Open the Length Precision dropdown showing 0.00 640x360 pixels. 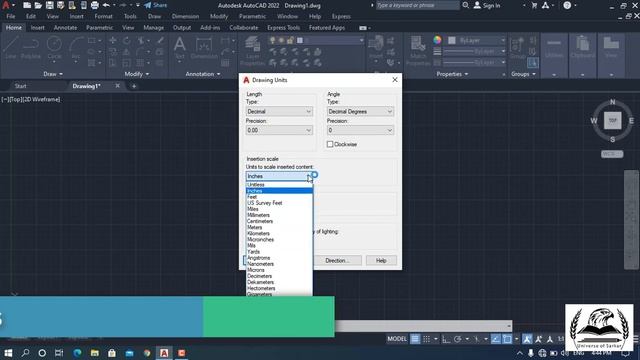coord(279,130)
